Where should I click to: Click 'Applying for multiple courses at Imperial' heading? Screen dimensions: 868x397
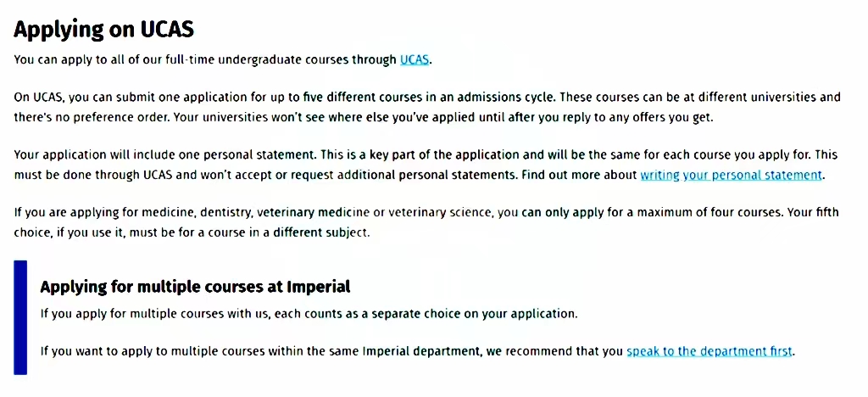tap(195, 287)
